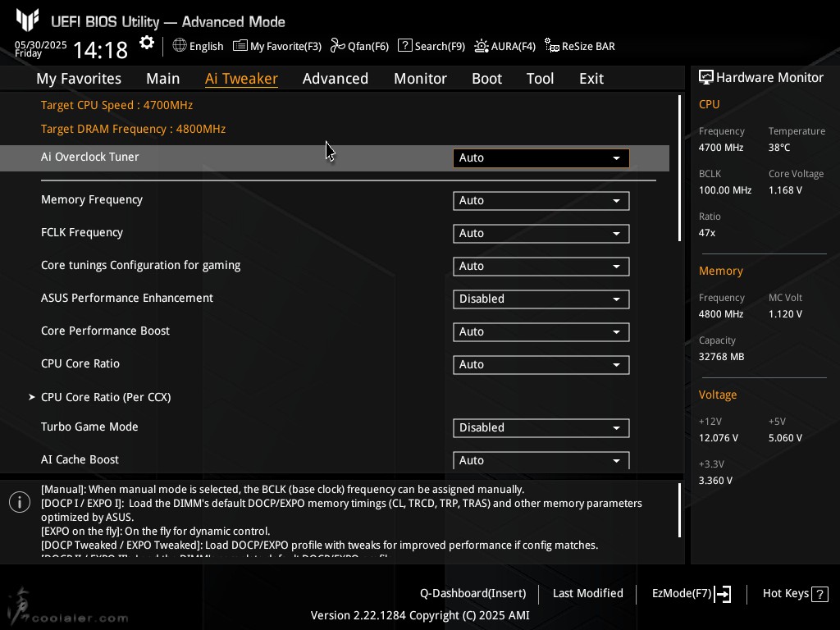Open Qfan control fan icon
Image resolution: width=840 pixels, height=630 pixels.
coord(337,46)
